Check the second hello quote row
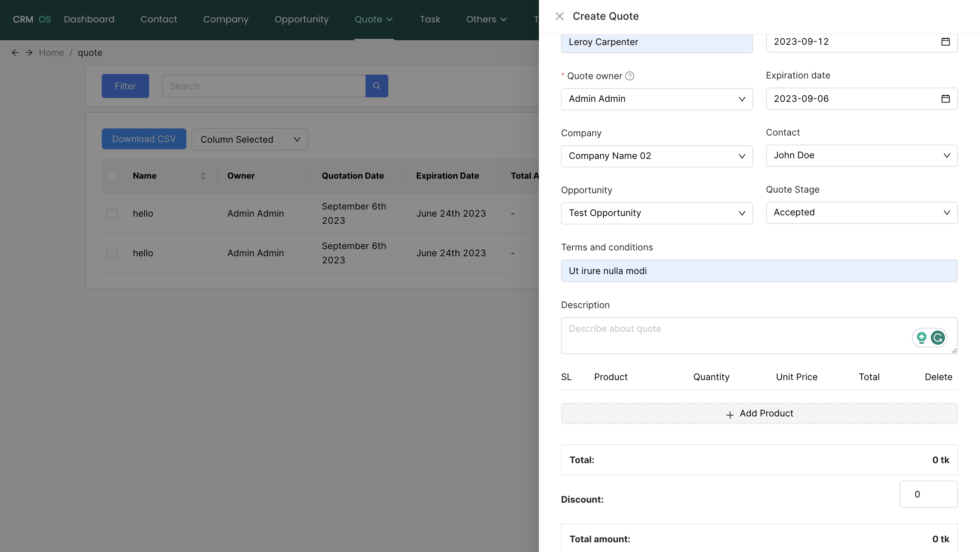 [112, 253]
